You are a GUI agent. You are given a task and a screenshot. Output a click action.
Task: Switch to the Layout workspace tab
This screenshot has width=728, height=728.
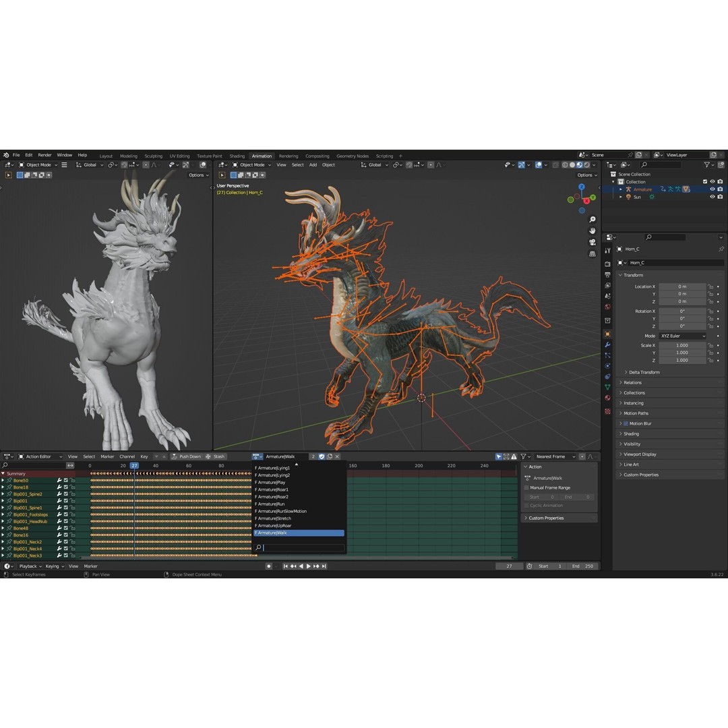pos(106,156)
